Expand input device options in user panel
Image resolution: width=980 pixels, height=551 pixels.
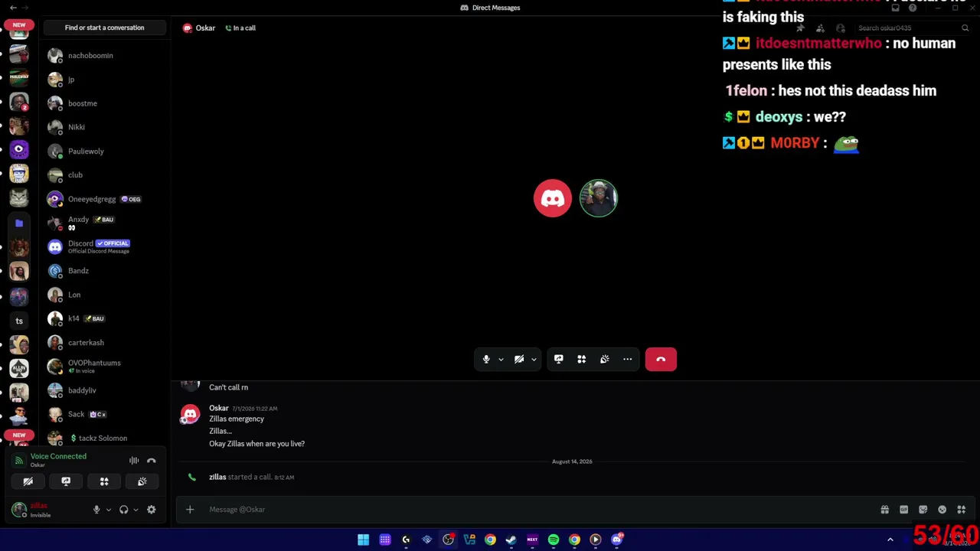pyautogui.click(x=108, y=510)
